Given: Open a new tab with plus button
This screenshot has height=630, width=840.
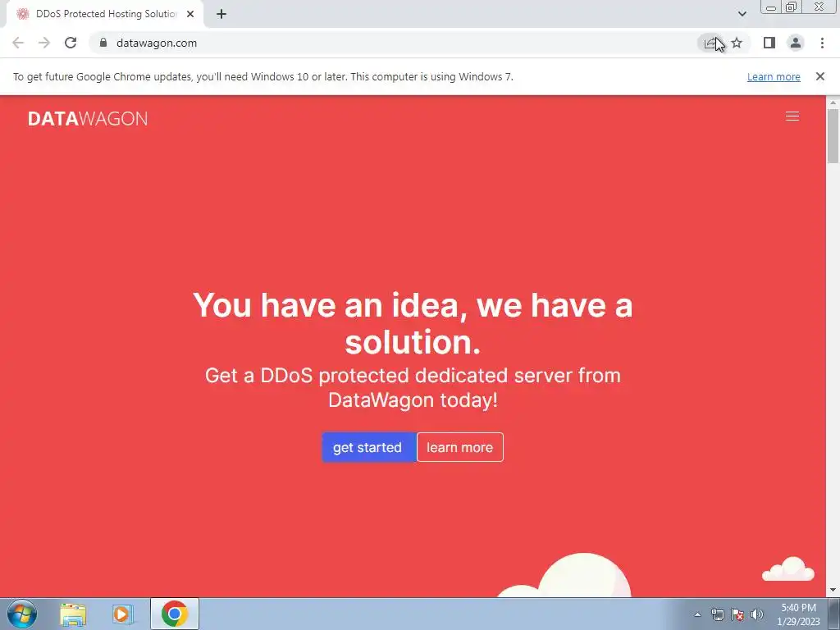Looking at the screenshot, I should pos(221,14).
